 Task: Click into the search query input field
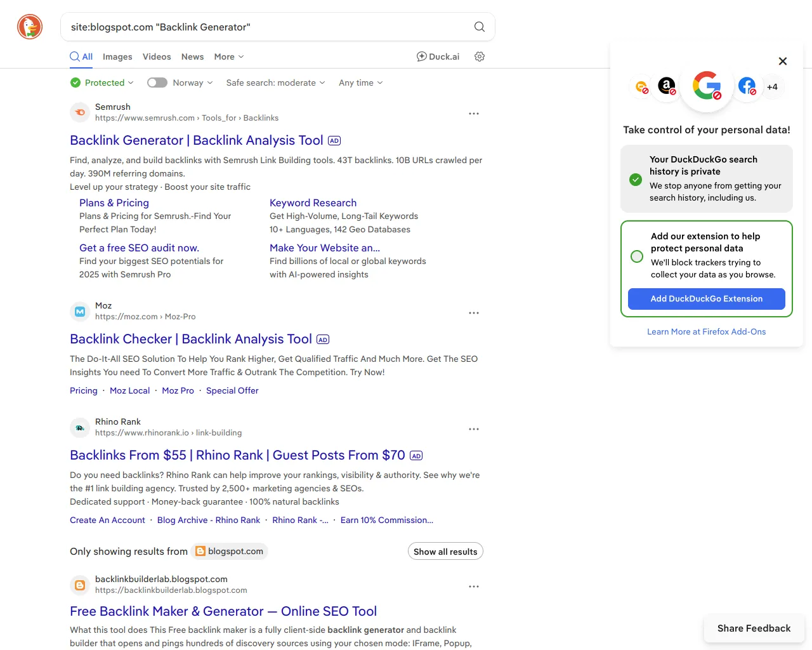click(x=266, y=27)
